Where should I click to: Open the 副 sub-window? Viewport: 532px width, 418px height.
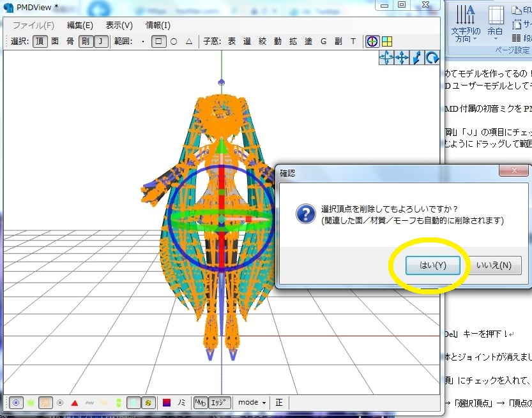(x=338, y=41)
